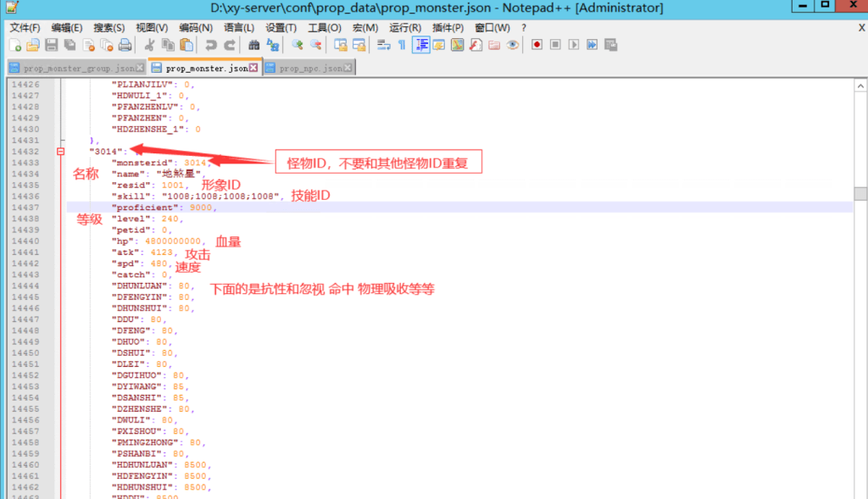Click the Print toolbar icon
The height and width of the screenshot is (499, 868).
125,45
